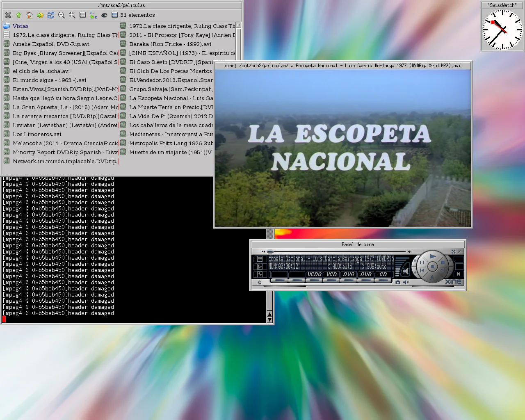Seek backward with xine rewind arrows
Image resolution: width=525 pixels, height=420 pixels.
[264, 251]
